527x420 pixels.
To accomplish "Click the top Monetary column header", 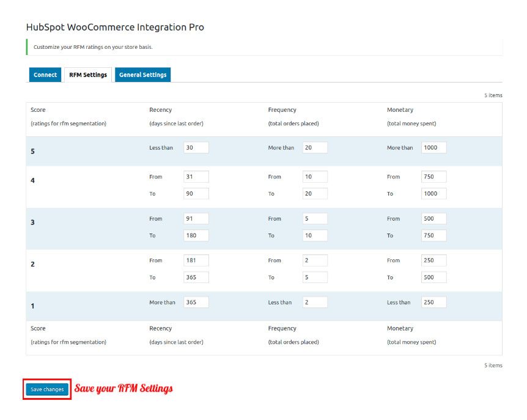I will (400, 110).
